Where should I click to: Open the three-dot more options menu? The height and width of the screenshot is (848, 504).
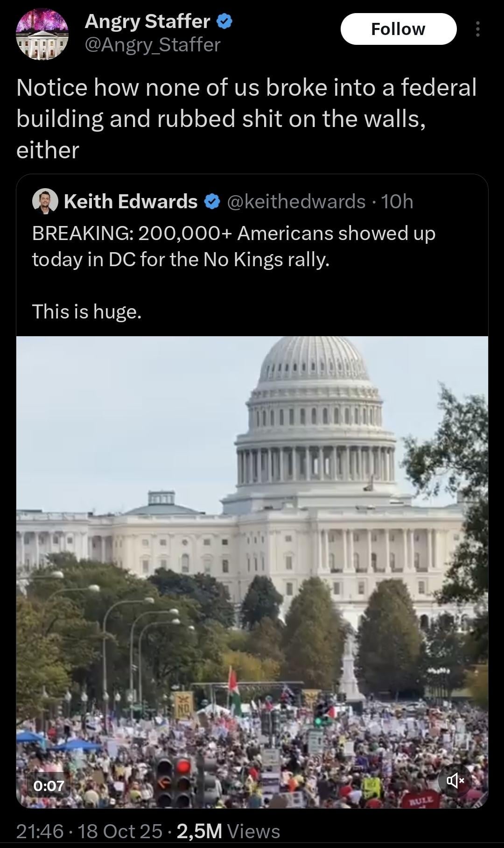(477, 29)
